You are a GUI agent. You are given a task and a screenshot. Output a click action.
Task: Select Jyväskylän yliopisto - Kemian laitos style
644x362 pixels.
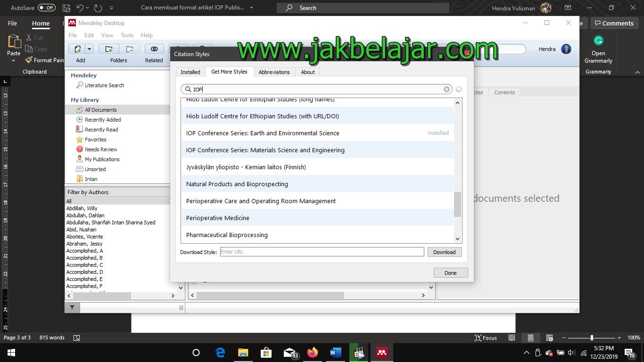tap(317, 167)
